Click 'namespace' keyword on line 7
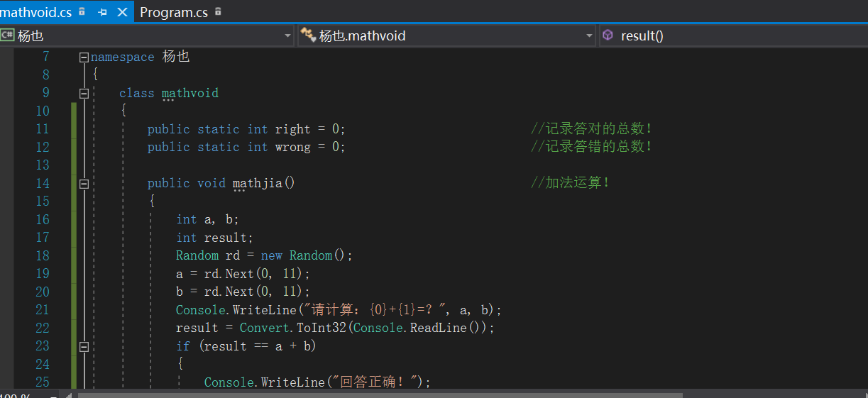868x398 pixels. (122, 57)
